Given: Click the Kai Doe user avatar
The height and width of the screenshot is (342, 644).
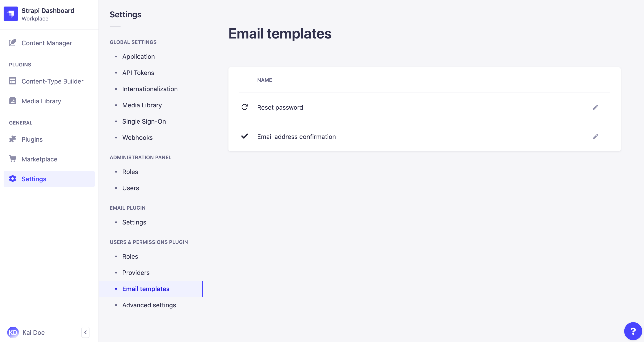Looking at the screenshot, I should pos(13,332).
